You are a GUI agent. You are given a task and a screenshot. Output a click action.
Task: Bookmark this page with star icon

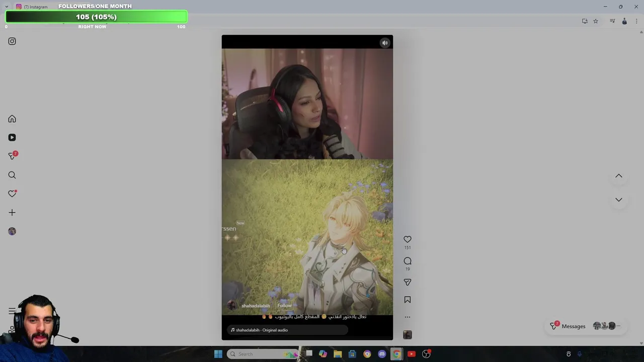[596, 21]
